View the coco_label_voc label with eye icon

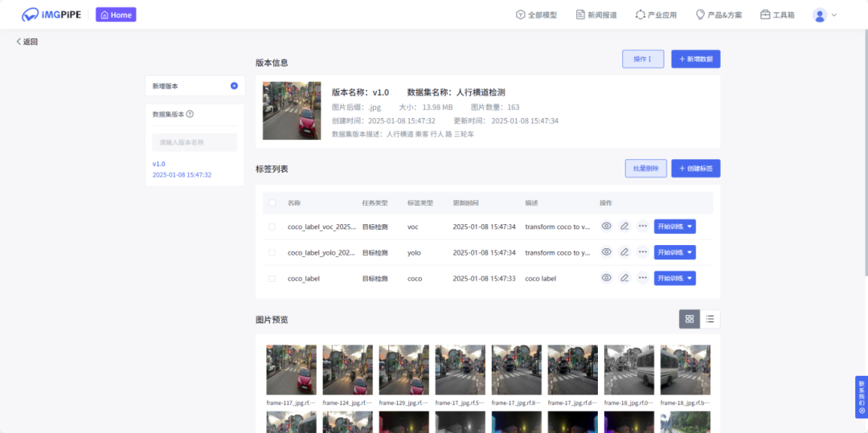(607, 227)
